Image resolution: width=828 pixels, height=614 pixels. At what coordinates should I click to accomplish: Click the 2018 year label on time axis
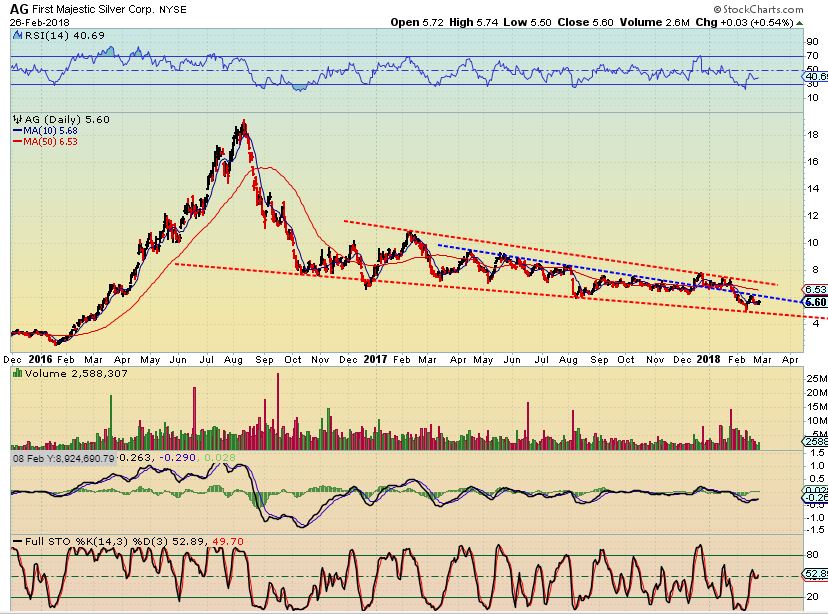point(708,359)
